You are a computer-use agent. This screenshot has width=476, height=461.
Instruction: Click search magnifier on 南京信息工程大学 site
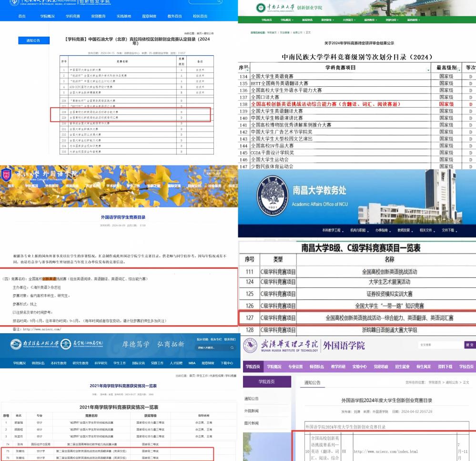point(232,348)
